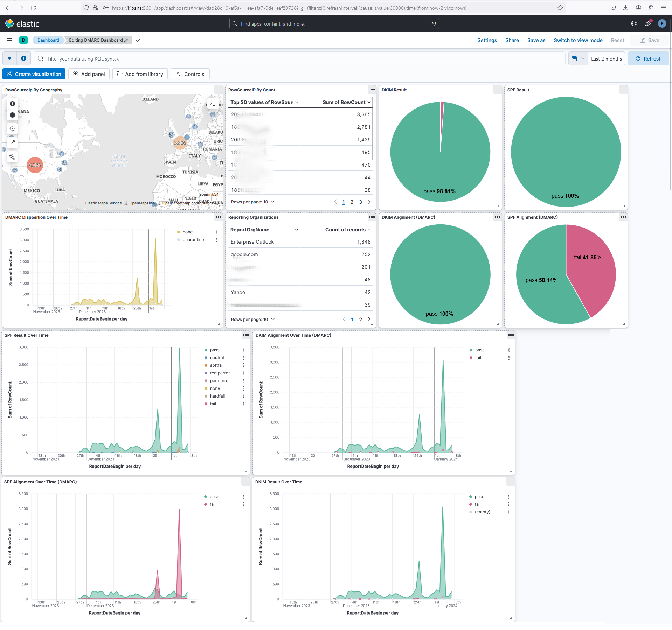This screenshot has width=672, height=630.
Task: Click the pass legend color dot in SPF Alignment
Action: pos(206,497)
